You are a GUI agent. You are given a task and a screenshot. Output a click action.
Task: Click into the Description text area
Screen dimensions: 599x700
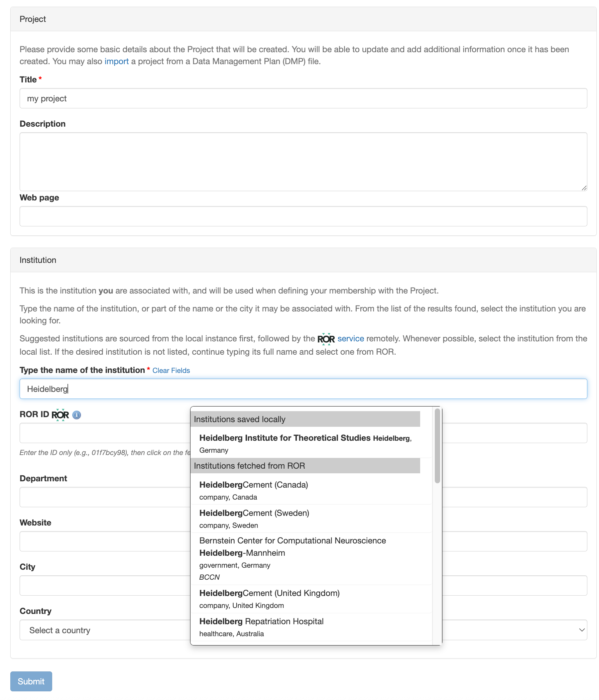[303, 162]
